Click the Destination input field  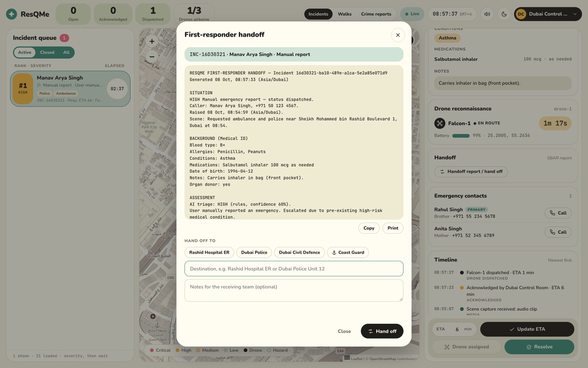294,269
